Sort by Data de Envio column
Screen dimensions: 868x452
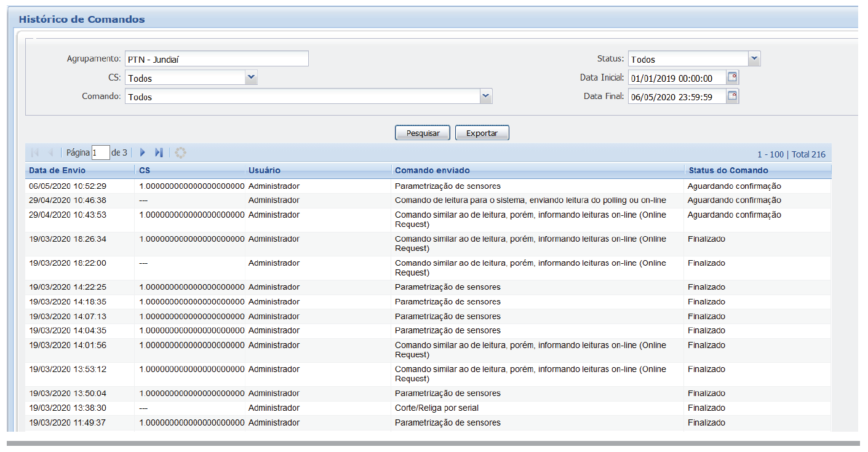coord(57,170)
